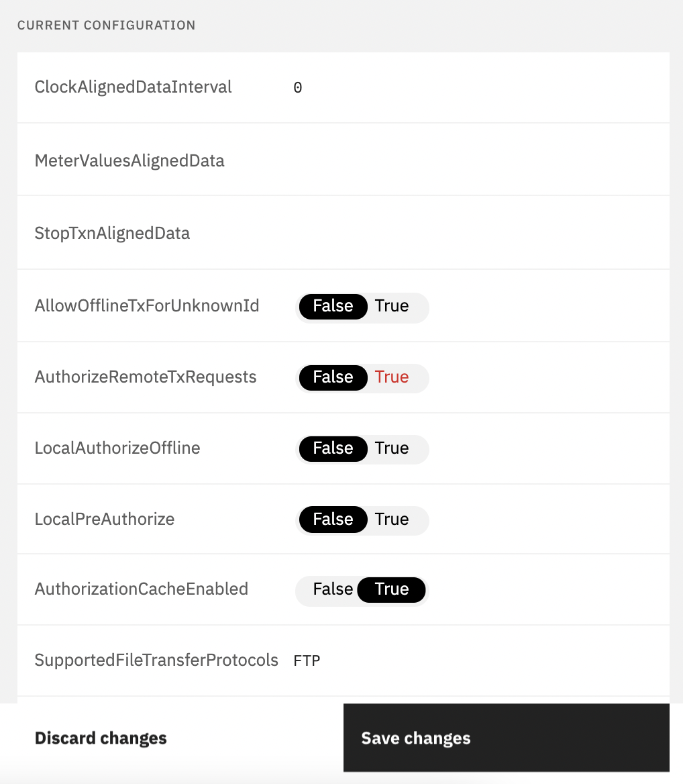Click the MeterValuesAlignedData row label
The height and width of the screenshot is (784, 683).
point(129,160)
